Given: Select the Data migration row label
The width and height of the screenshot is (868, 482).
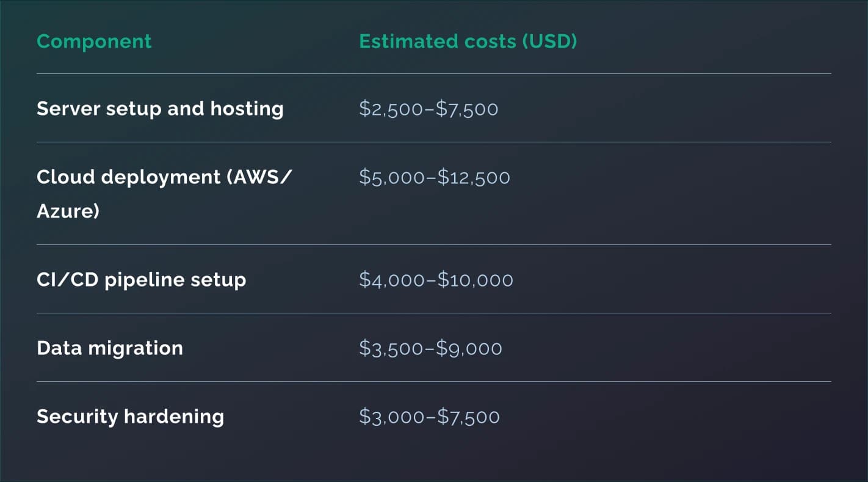Looking at the screenshot, I should 110,348.
